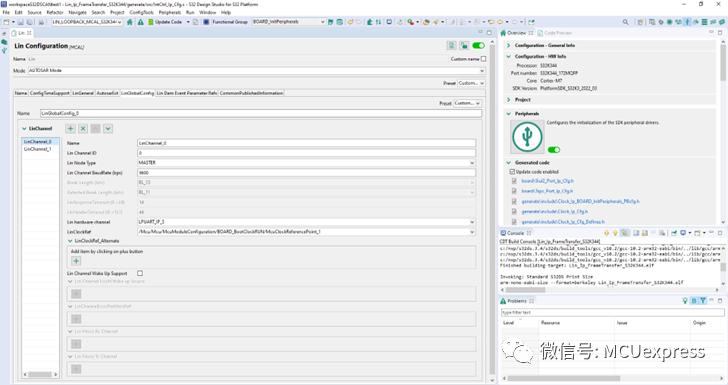Click the LinGlobalConfig_0 name field
This screenshot has width=728, height=385.
click(260, 113)
